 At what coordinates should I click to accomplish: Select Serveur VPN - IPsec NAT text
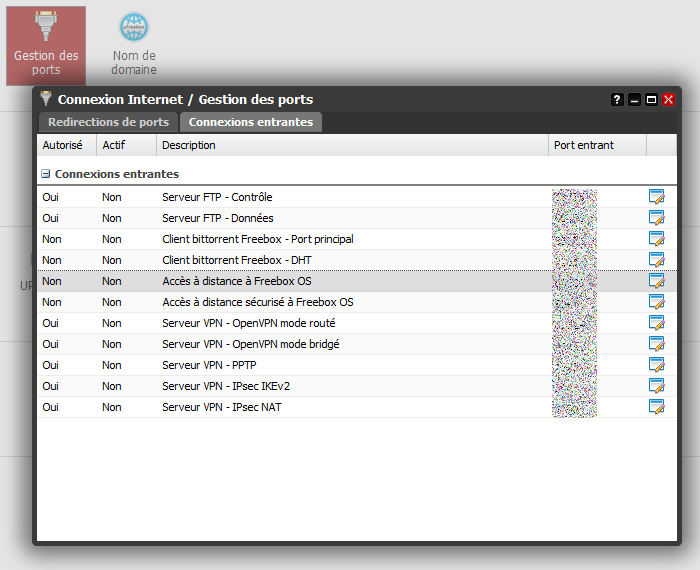(222, 407)
